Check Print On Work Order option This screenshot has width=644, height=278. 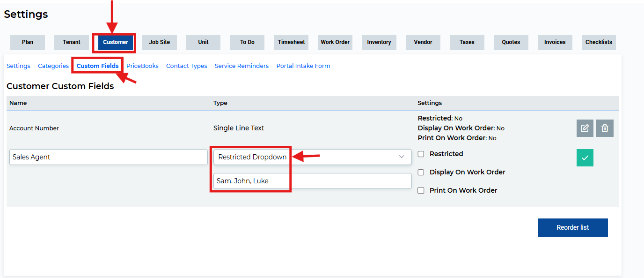[x=421, y=190]
